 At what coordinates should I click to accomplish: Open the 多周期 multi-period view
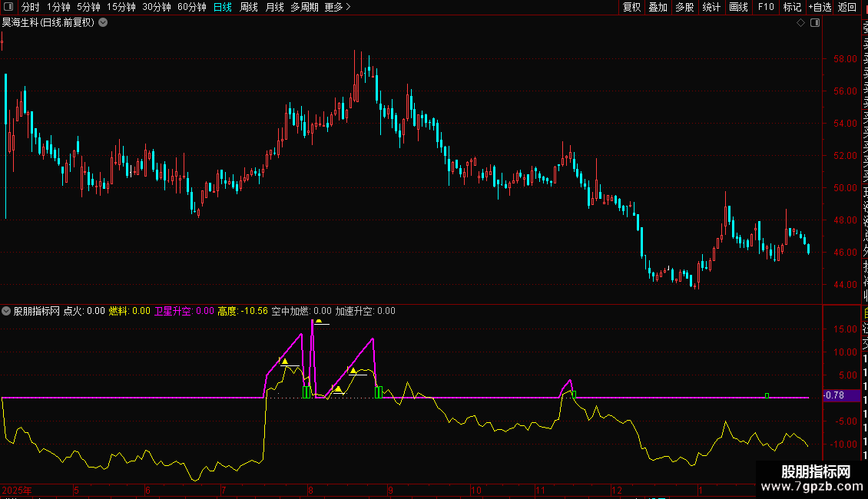304,7
